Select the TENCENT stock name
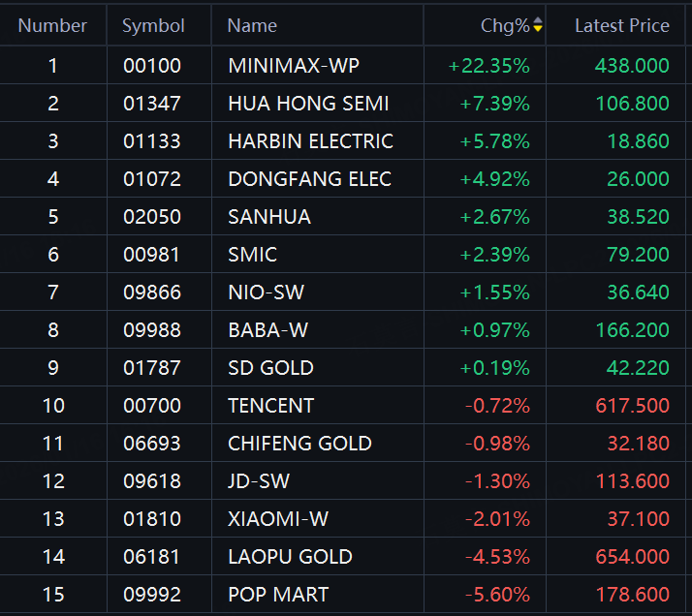Viewport: 692px width, 616px height. 271,406
